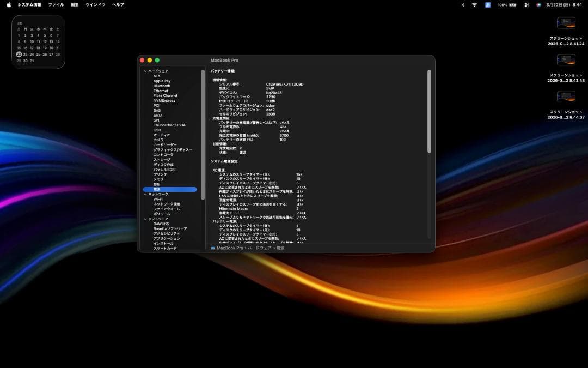
Task: Select カードリーダー in the sidebar
Action: pos(165,144)
